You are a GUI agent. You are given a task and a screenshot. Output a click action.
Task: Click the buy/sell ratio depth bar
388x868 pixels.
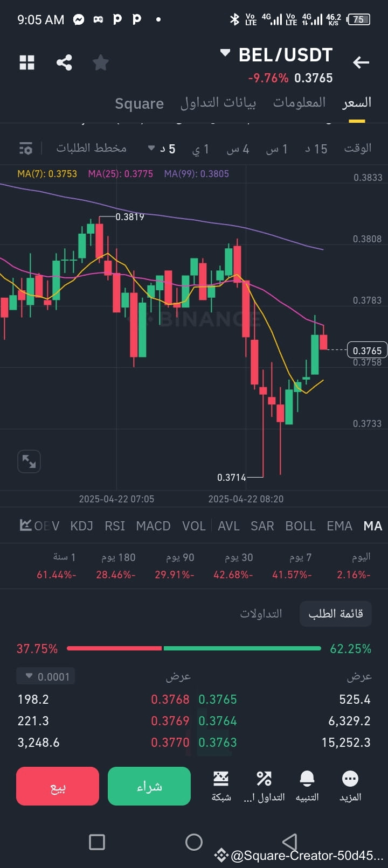coord(194,648)
